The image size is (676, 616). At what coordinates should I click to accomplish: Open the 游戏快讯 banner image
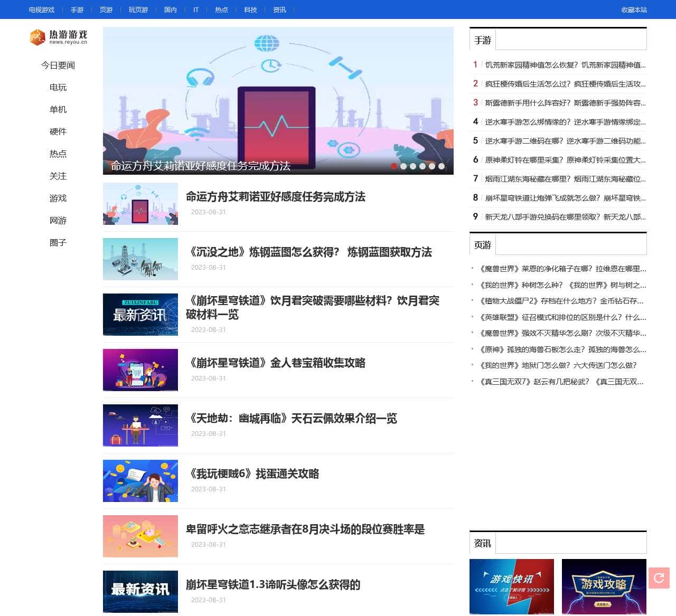[512, 586]
